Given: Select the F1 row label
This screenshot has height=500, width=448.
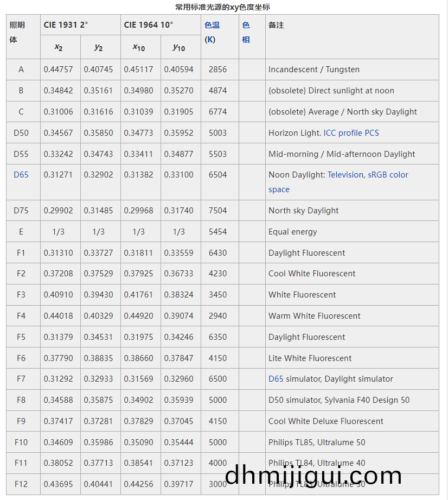Looking at the screenshot, I should tap(21, 253).
